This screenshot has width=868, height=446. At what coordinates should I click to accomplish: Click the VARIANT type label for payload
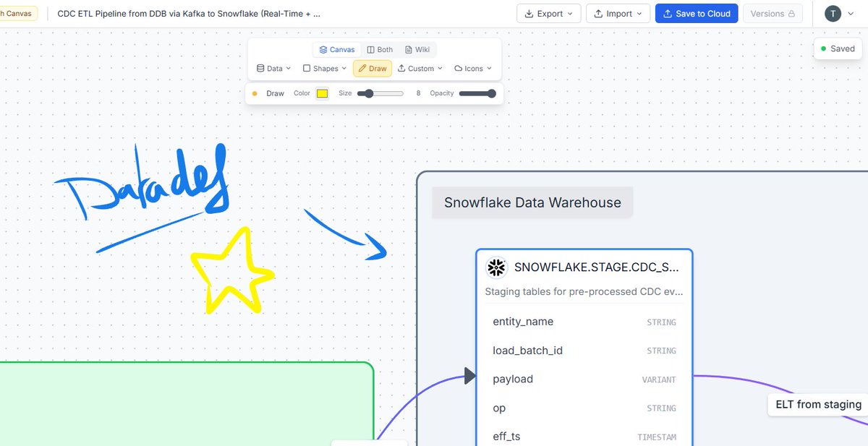(x=659, y=379)
